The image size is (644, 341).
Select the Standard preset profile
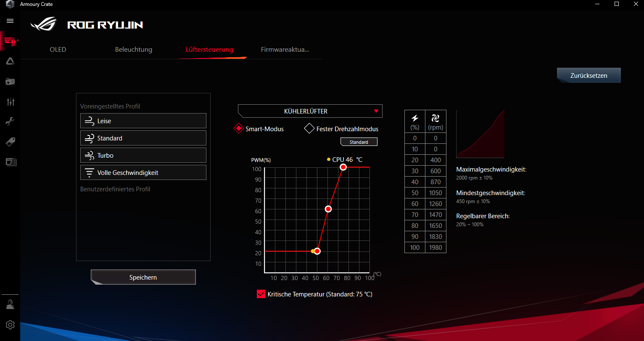click(143, 138)
